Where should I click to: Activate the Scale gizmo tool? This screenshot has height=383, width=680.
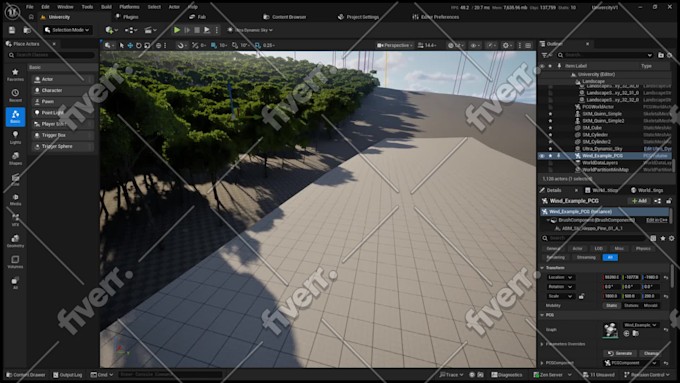(147, 45)
